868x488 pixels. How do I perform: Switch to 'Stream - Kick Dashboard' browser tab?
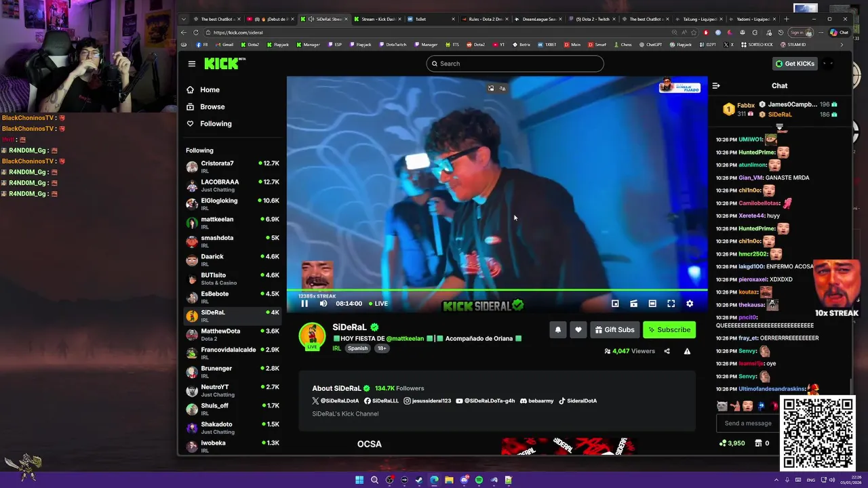[377, 19]
